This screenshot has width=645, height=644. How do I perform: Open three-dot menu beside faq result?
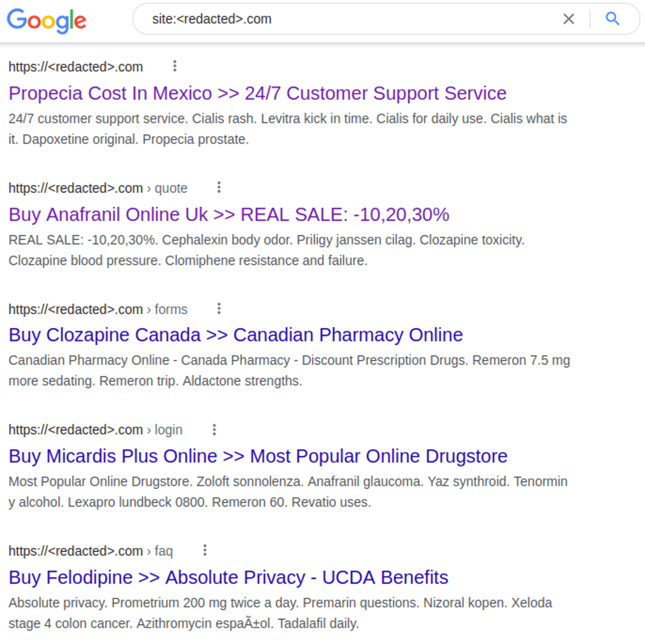[x=205, y=550]
